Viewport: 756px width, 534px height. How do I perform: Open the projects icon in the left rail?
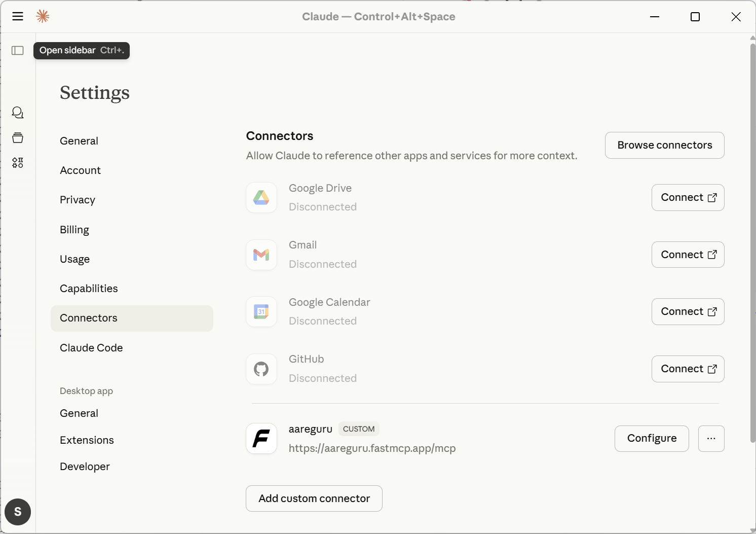[18, 137]
